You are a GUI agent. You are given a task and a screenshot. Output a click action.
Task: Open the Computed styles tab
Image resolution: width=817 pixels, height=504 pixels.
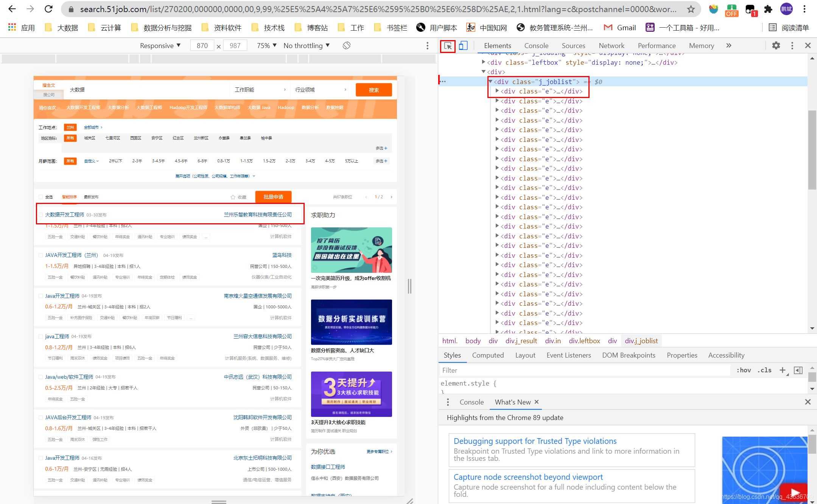[x=487, y=355]
